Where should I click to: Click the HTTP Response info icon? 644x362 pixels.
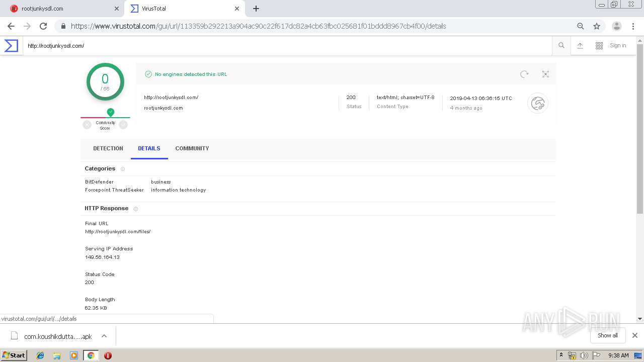click(136, 209)
